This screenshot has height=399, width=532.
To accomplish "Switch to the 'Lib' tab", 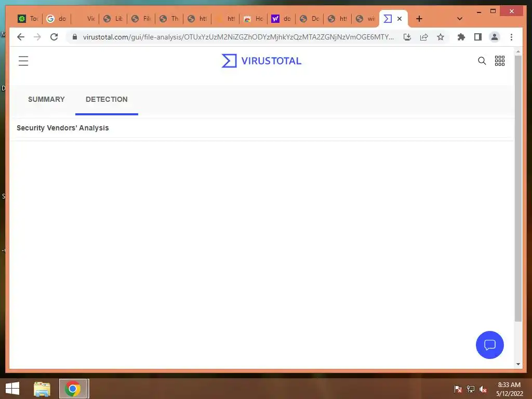I will pyautogui.click(x=113, y=19).
